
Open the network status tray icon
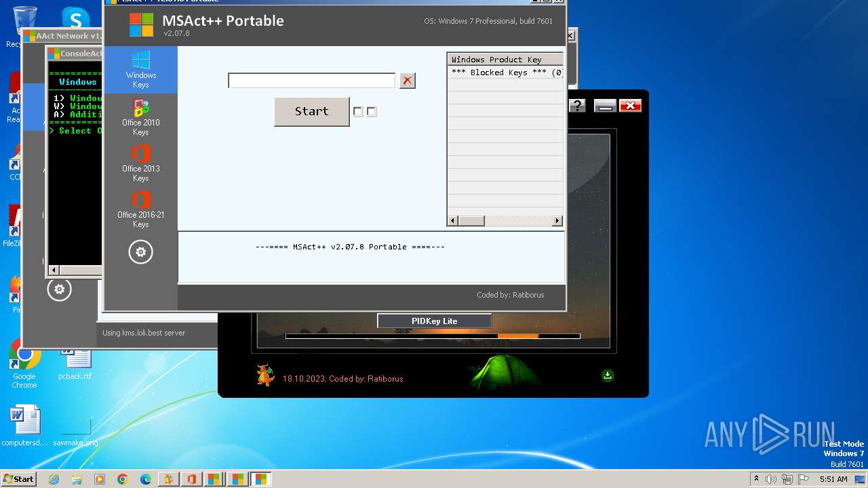click(x=787, y=479)
